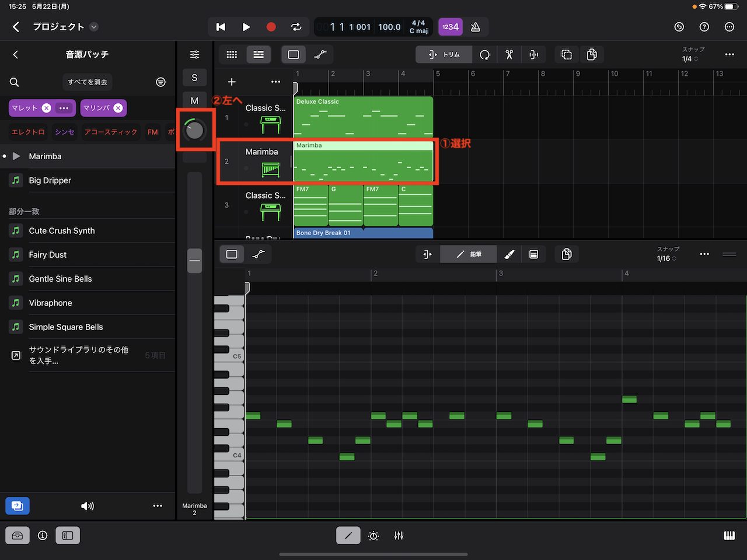747x560 pixels.
Task: Select the アコースティック category tag
Action: click(111, 132)
